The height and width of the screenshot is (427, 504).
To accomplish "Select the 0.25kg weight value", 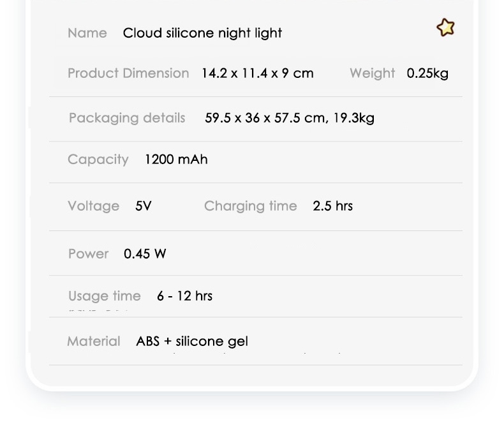I will pos(427,73).
